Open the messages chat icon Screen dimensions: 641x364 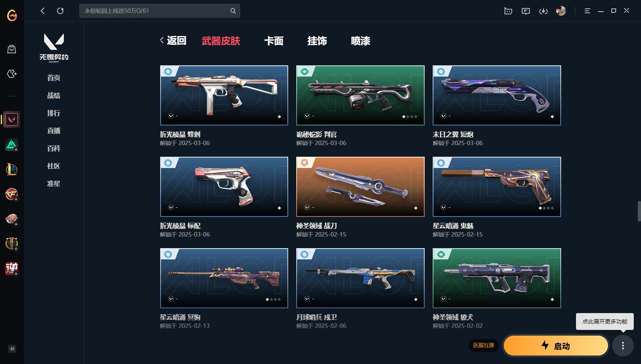click(526, 11)
